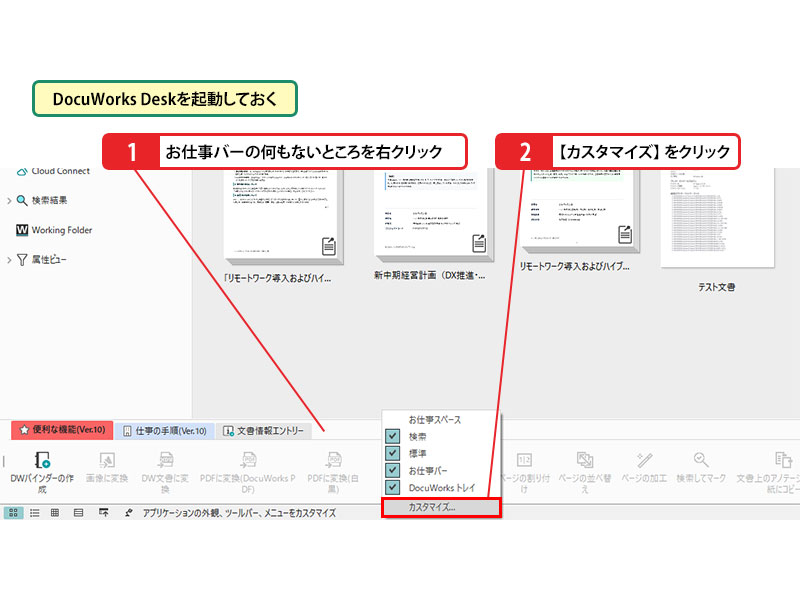
Task: Select 新中期経営計画（DX推進 document thumbnail
Action: [x=434, y=215]
